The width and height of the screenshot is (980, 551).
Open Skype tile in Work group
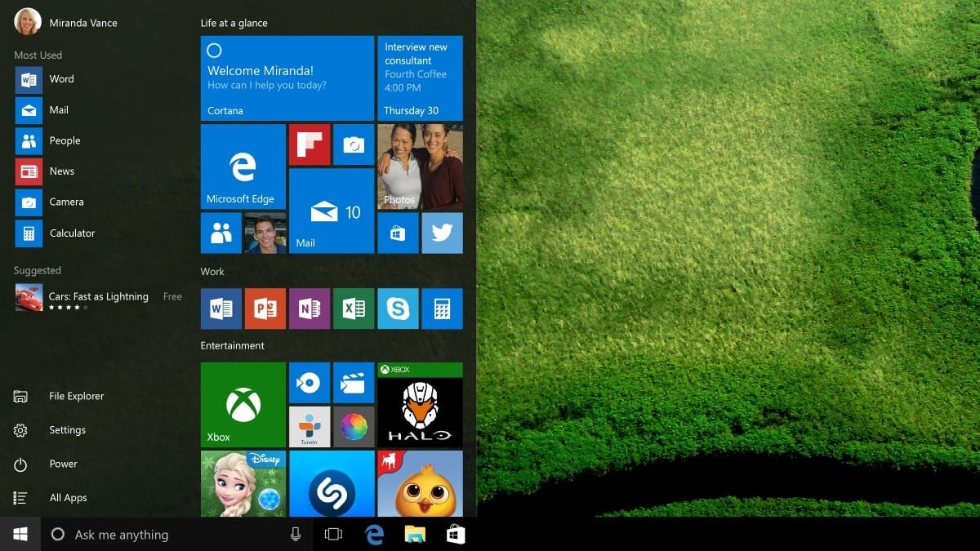[x=398, y=309]
